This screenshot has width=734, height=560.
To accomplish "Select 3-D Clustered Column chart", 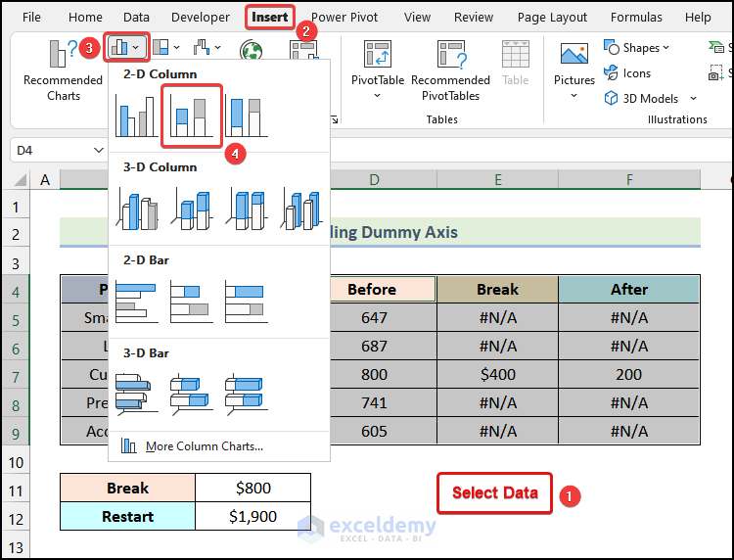I will click(137, 209).
